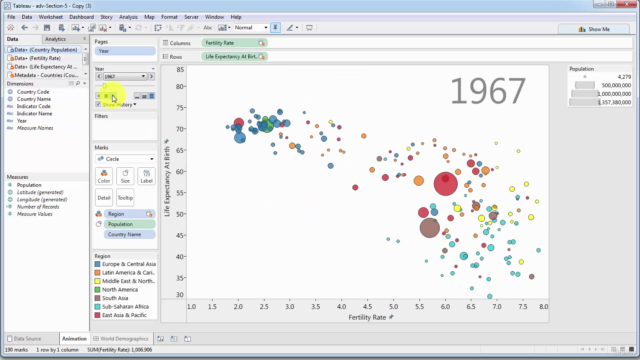Screen dimensions: 640x360
Task: Click the Show/Hide Cards chart icon
Action: 222,28
